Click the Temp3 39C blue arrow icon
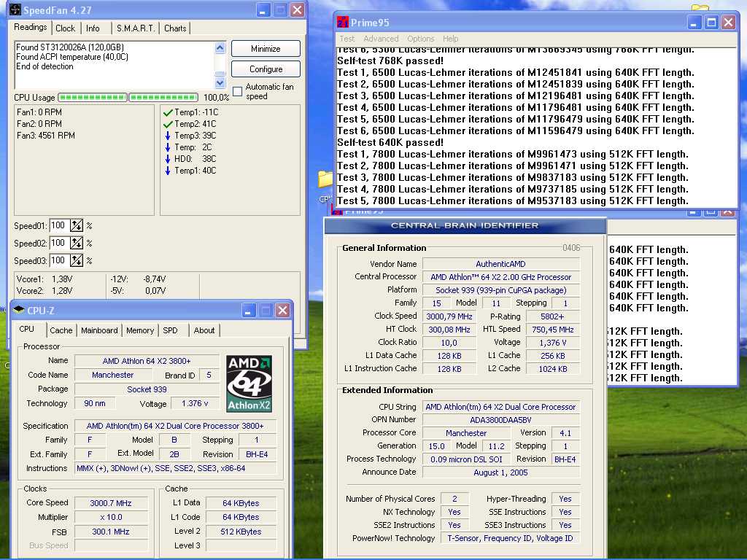747x560 pixels. coord(168,136)
